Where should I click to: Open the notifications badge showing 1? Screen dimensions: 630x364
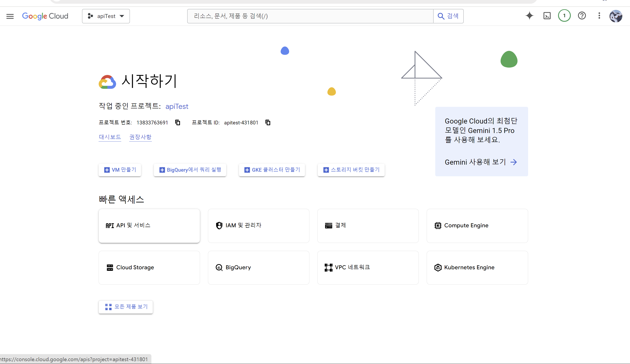coord(564,16)
